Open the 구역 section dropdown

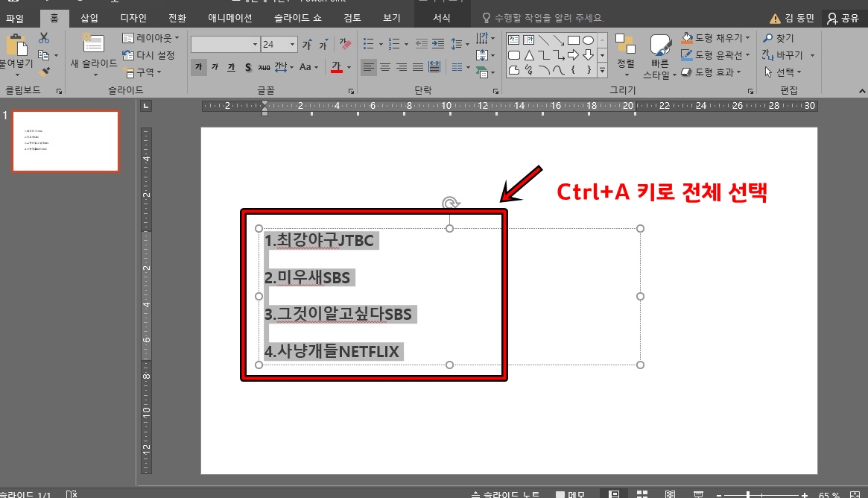tap(143, 72)
